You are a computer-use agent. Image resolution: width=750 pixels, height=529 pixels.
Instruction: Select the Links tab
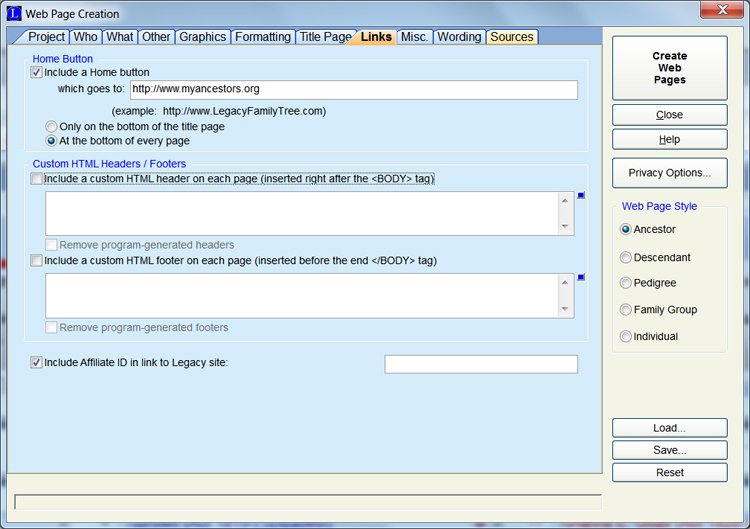[376, 37]
